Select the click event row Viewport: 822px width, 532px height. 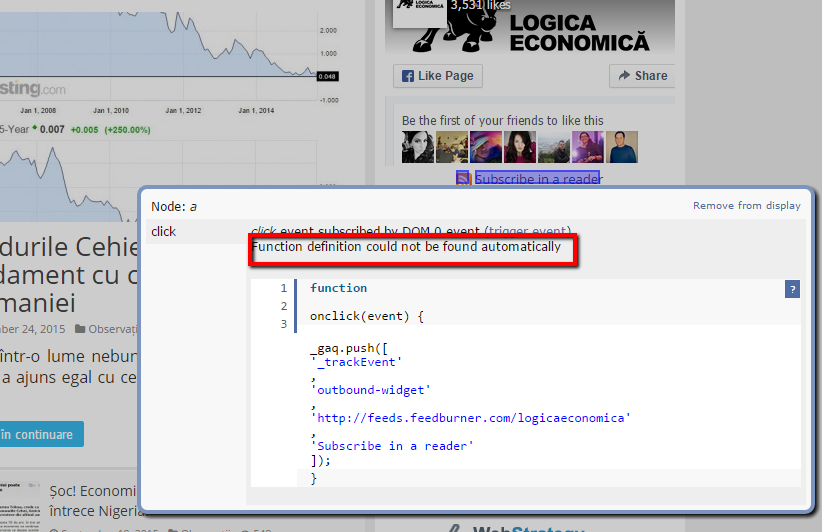163,231
